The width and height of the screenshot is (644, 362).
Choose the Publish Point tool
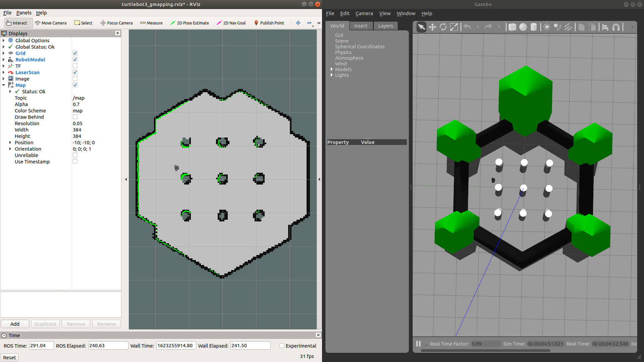[269, 23]
